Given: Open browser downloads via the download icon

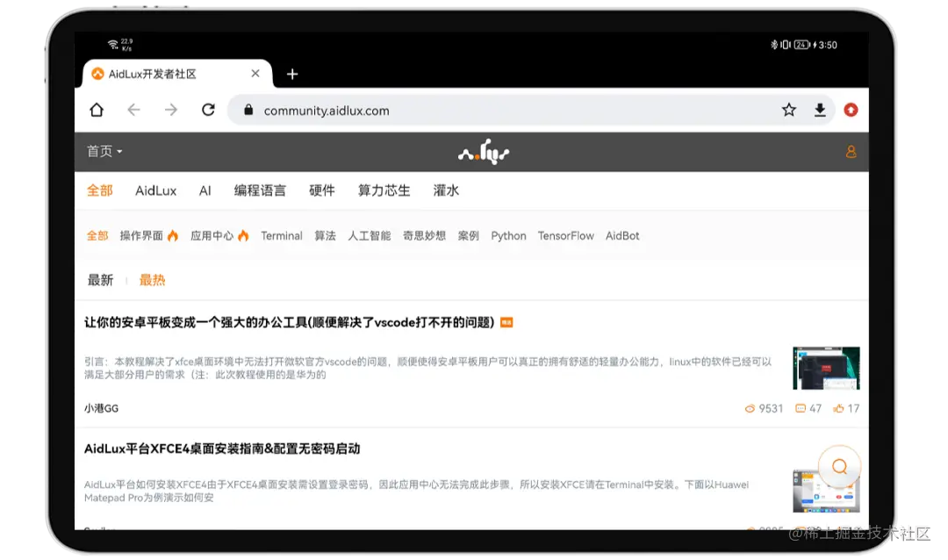Looking at the screenshot, I should coord(819,110).
